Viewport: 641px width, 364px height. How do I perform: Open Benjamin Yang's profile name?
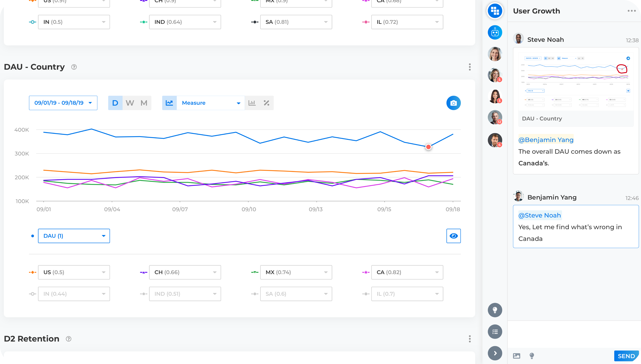click(x=552, y=197)
